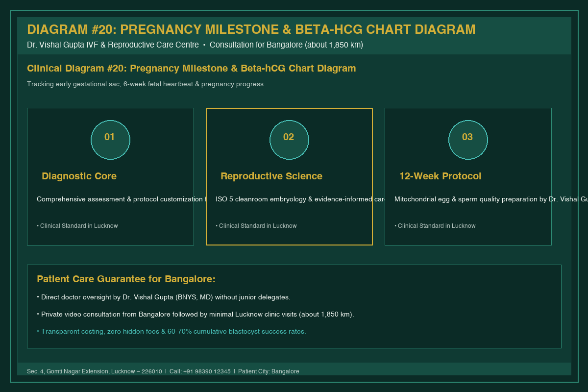This screenshot has height=392, width=588.
Task: Click Clinical Standard in Lucknow under 12-Week Protocol
Action: click(x=435, y=226)
